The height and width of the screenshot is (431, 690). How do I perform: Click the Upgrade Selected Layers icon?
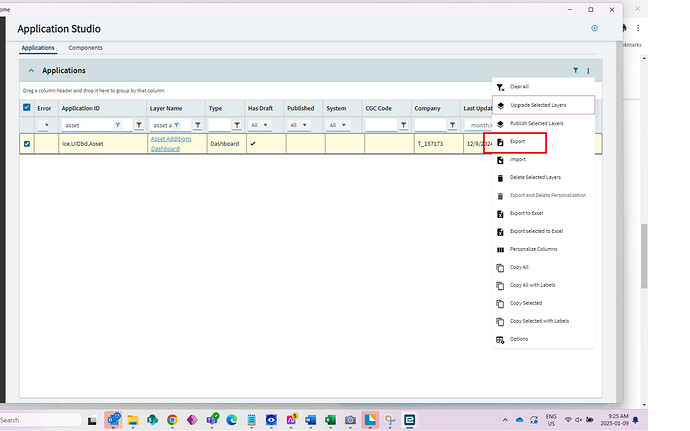coord(500,105)
